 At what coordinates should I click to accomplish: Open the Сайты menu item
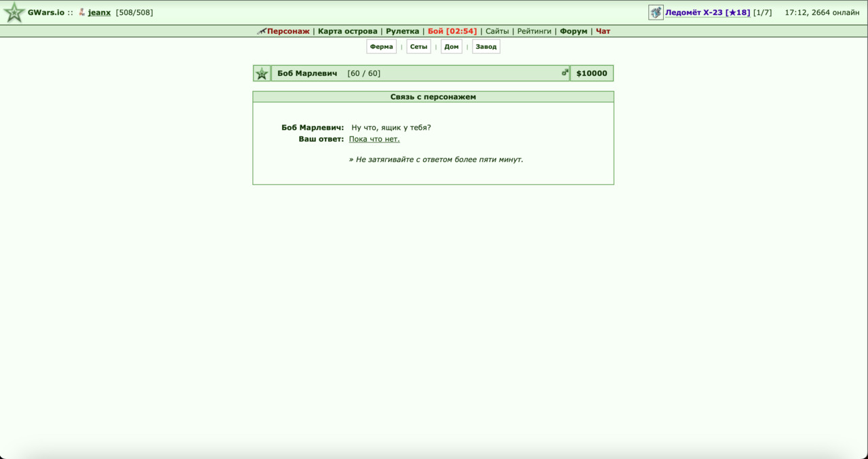497,31
